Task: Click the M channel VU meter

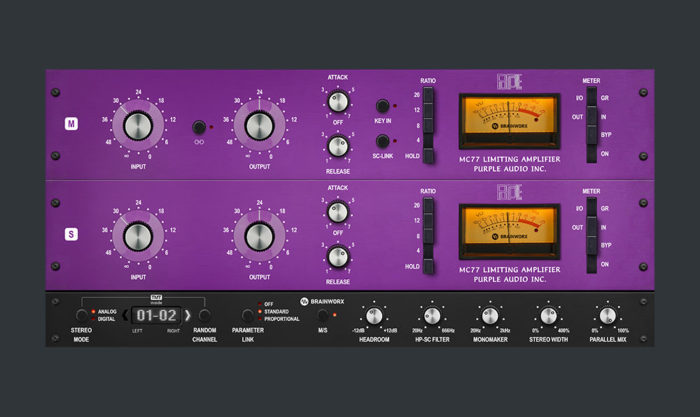Action: 509,121
